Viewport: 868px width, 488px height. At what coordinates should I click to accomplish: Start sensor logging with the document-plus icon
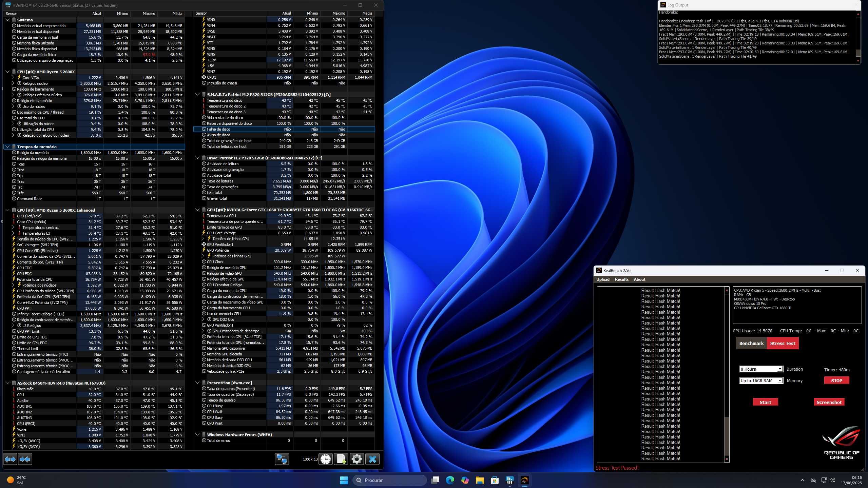tap(341, 459)
